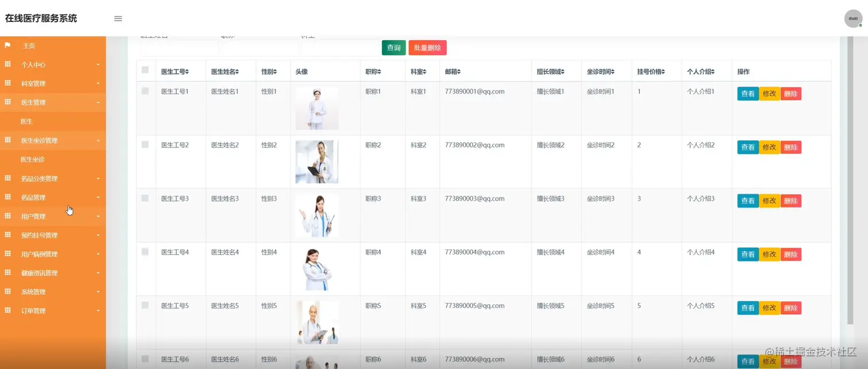Viewport: 868px width, 369px height.
Task: Click the grid icon beside 订单管理
Action: click(x=8, y=311)
